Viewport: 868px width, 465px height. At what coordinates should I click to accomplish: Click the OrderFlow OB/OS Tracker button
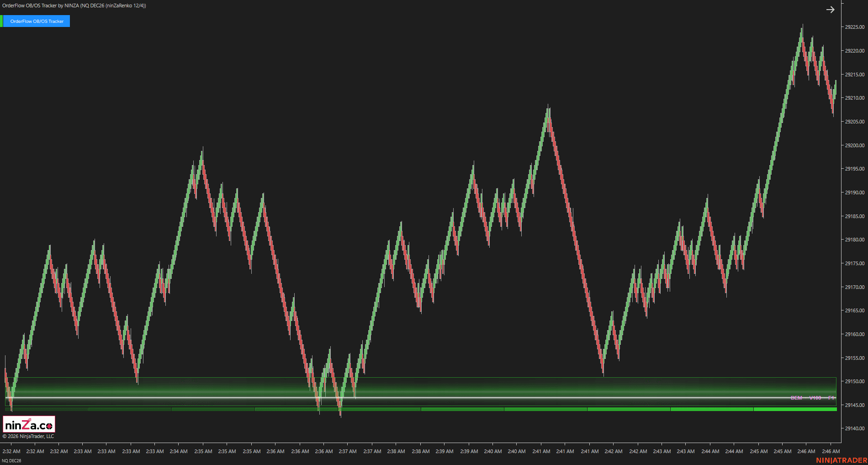[x=37, y=21]
